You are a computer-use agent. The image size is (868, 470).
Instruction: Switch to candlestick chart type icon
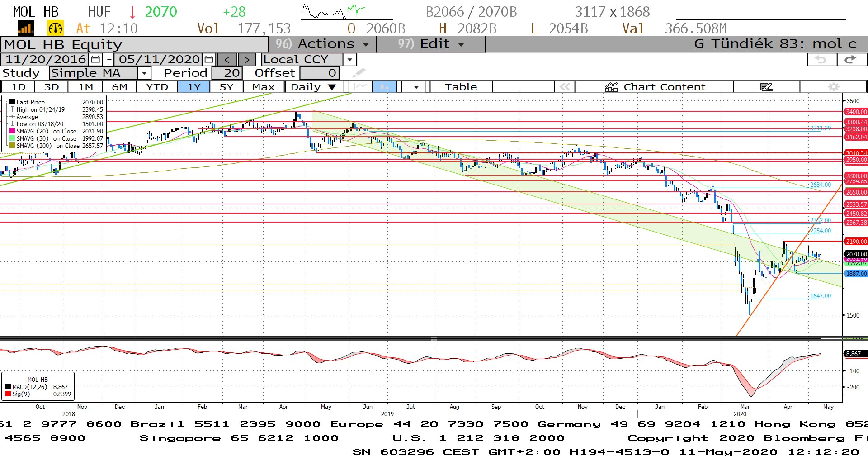point(384,86)
